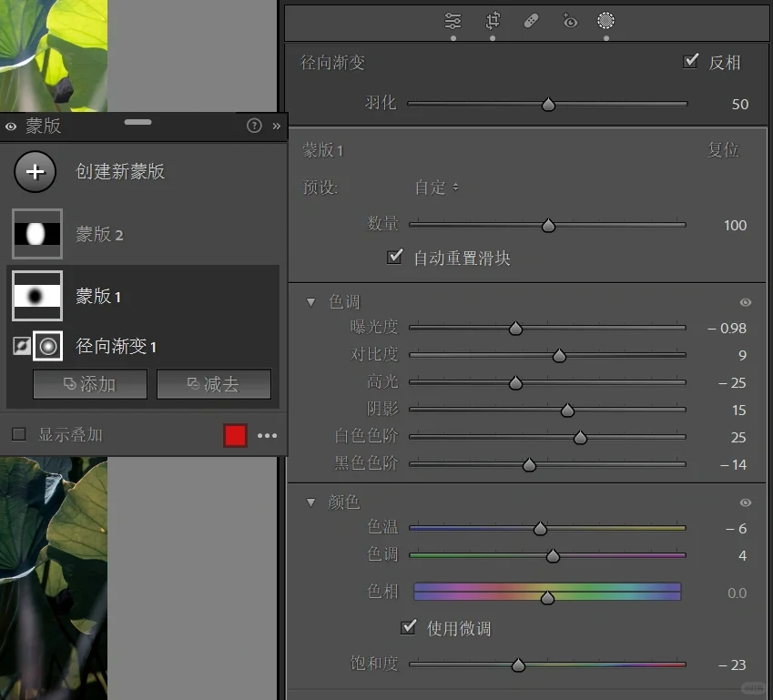Uncheck the 自动重置滑块 checkbox
Image resolution: width=773 pixels, height=700 pixels.
tap(394, 257)
